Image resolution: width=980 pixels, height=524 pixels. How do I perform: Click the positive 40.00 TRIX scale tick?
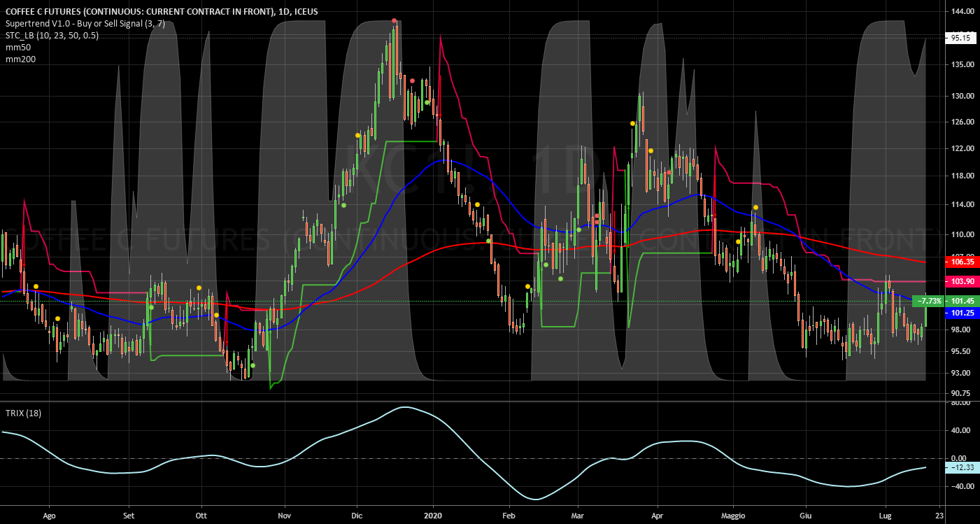tap(962, 430)
